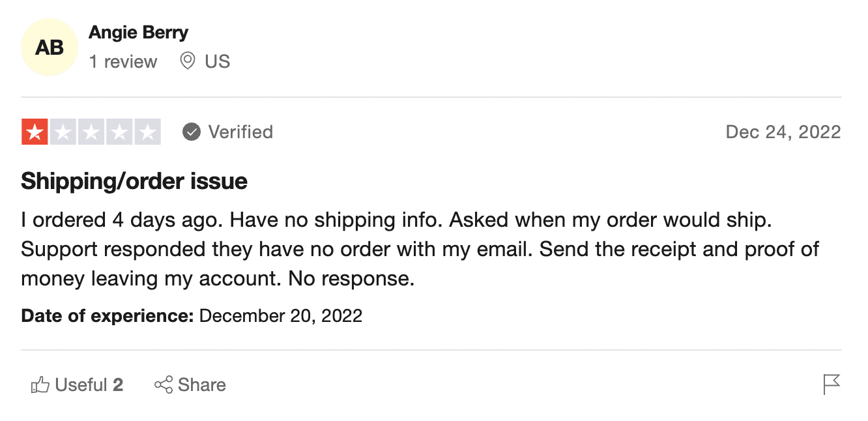The width and height of the screenshot is (868, 421).
Task: Click the Dec 24, 2022 review date
Action: (x=783, y=132)
